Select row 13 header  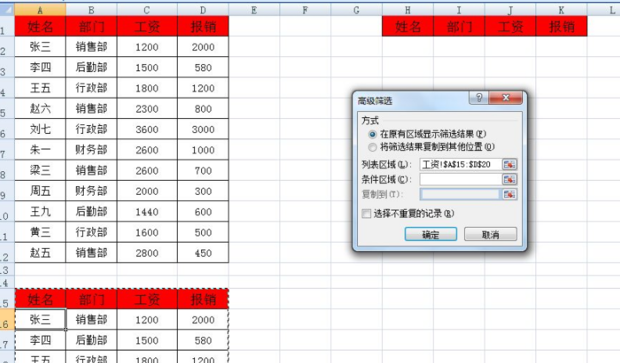(x=7, y=270)
